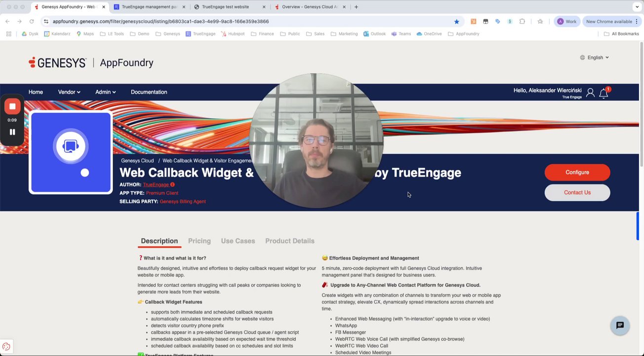Click the TrueEngage author warning icon
Screen dimensions: 644x356
(x=172, y=184)
